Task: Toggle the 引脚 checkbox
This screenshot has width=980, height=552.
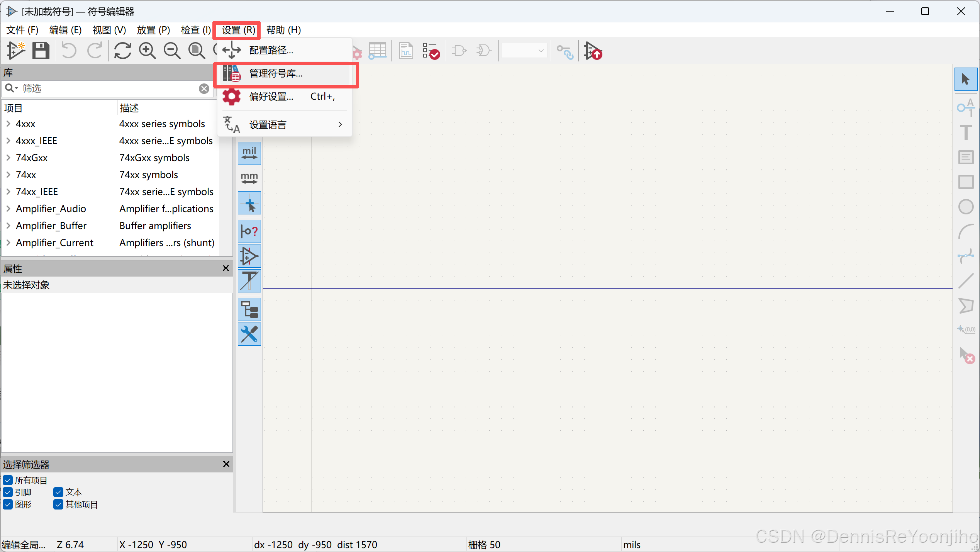Action: (x=8, y=492)
